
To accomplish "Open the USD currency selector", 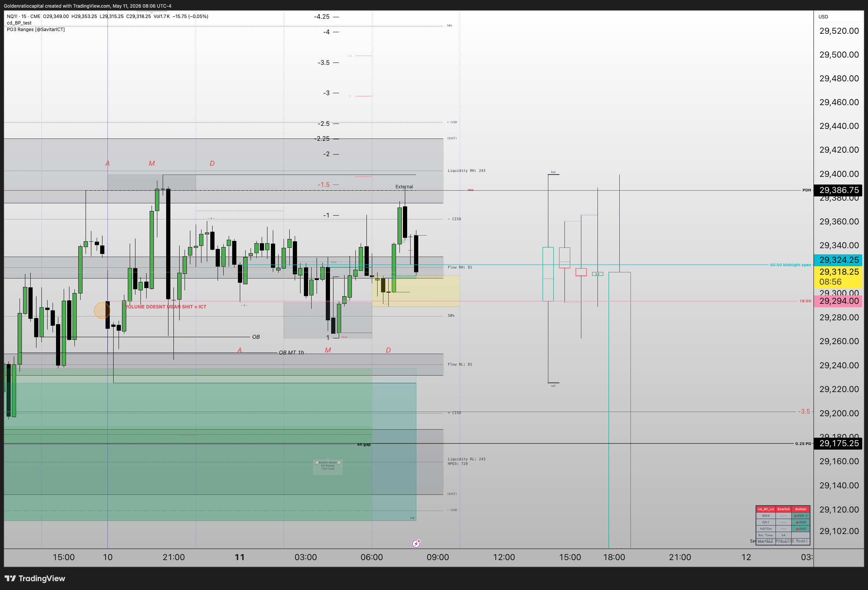I will [x=839, y=17].
